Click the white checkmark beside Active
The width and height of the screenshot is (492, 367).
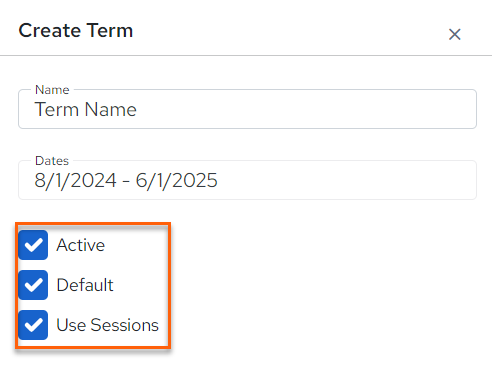click(33, 245)
